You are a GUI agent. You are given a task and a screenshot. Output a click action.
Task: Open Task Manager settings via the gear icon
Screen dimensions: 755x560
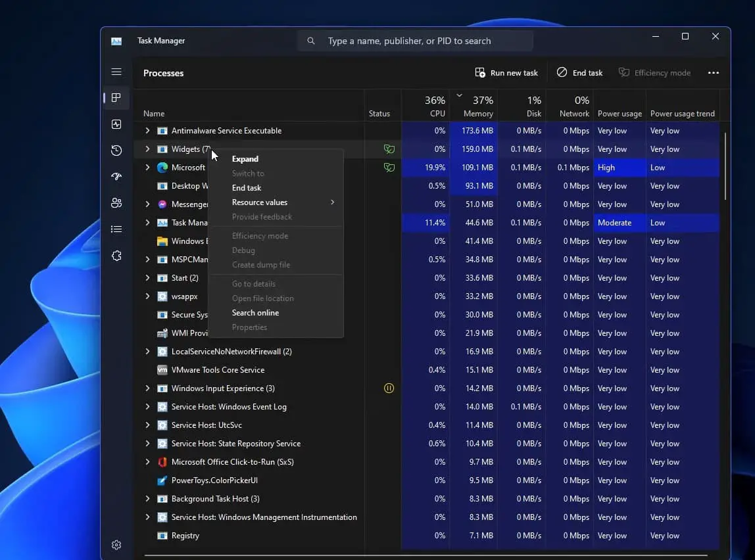116,545
